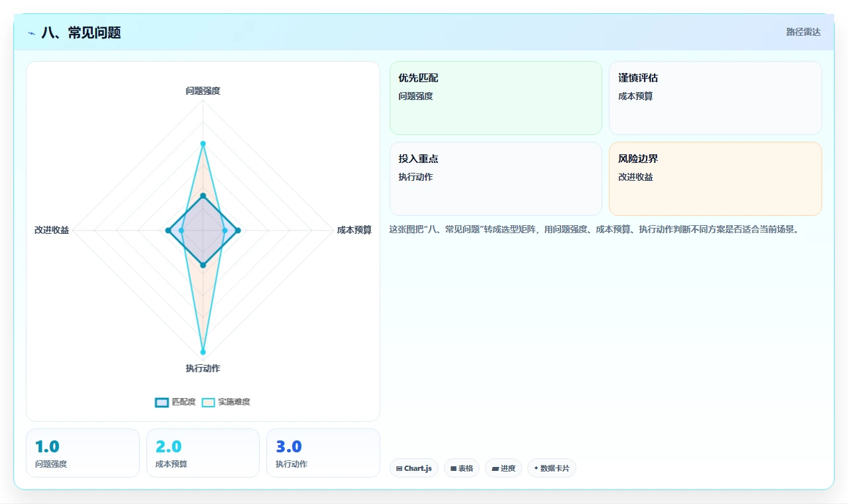Select the 2.0 成本预算 stat card
The width and height of the screenshot is (848, 504).
[203, 453]
